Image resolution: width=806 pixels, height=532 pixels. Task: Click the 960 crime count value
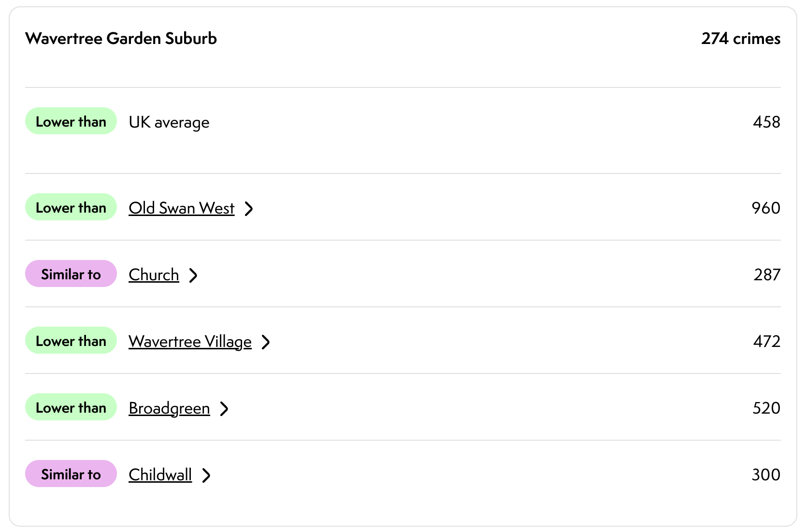[x=766, y=208]
